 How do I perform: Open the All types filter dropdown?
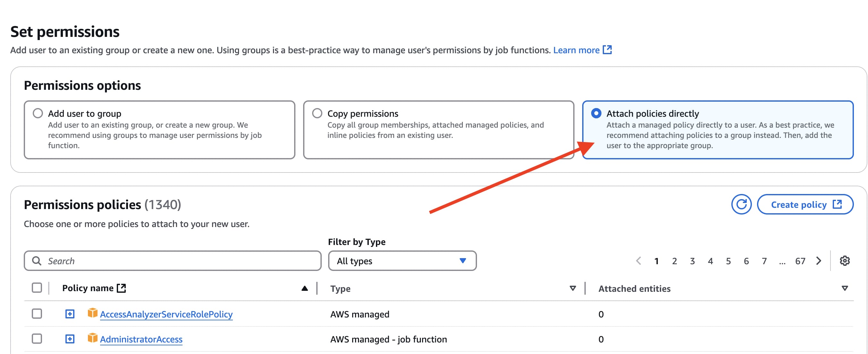402,261
